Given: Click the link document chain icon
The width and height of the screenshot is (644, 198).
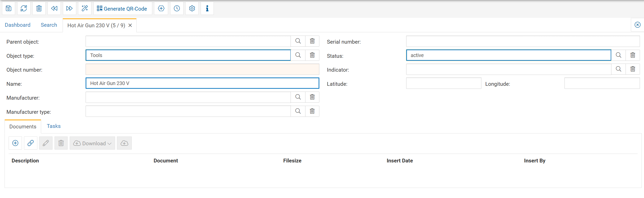Looking at the screenshot, I should 31,143.
